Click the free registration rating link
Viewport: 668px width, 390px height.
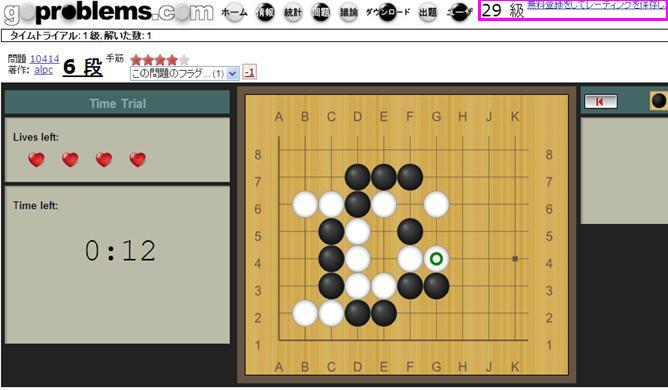click(x=597, y=5)
